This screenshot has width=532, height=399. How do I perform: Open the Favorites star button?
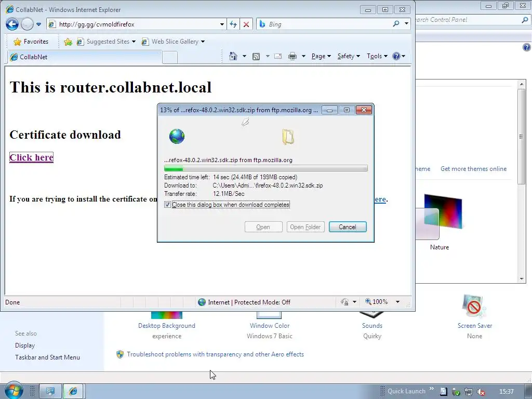pos(31,42)
